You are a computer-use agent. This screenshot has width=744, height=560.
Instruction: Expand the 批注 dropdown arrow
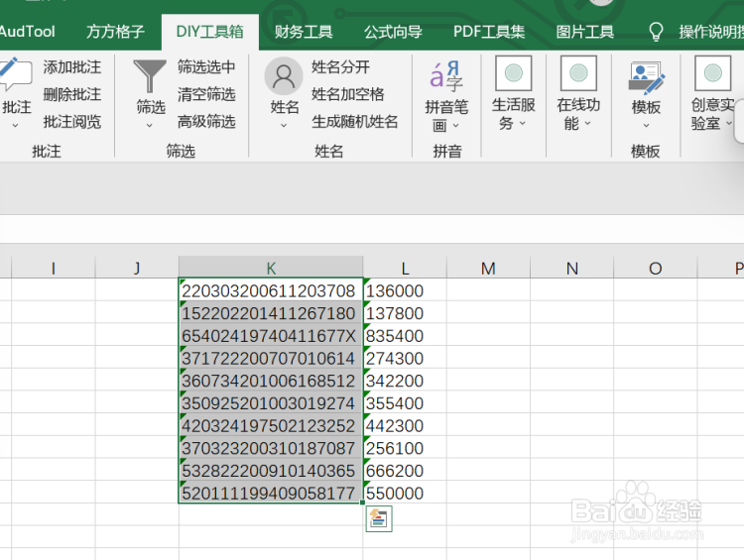tap(15, 126)
